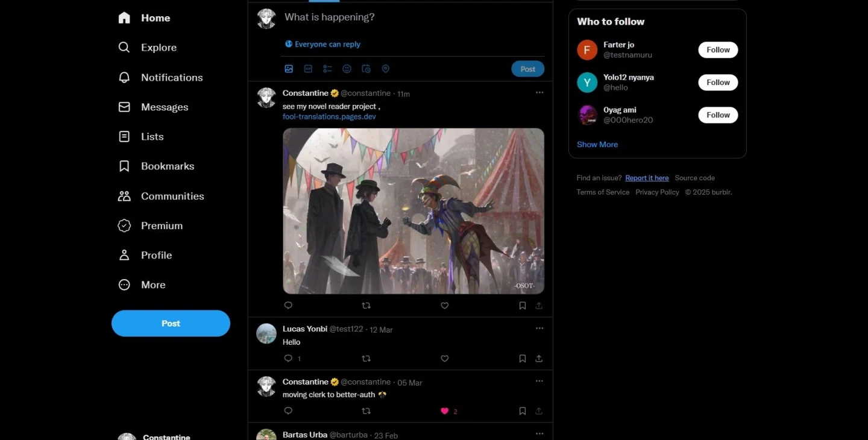Open Messages in the sidebar
Viewport: 868px width, 440px height.
(x=154, y=107)
